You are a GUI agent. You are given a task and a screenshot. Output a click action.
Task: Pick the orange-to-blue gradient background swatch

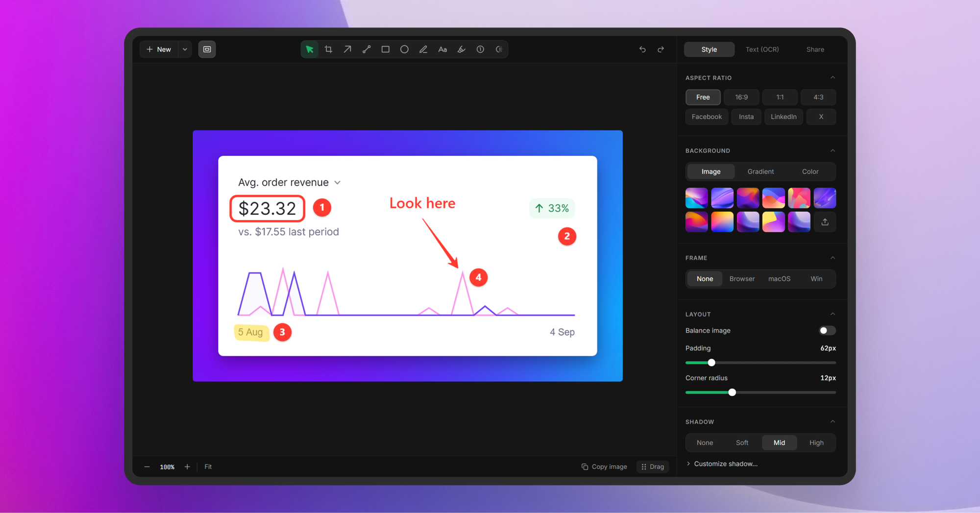click(722, 222)
